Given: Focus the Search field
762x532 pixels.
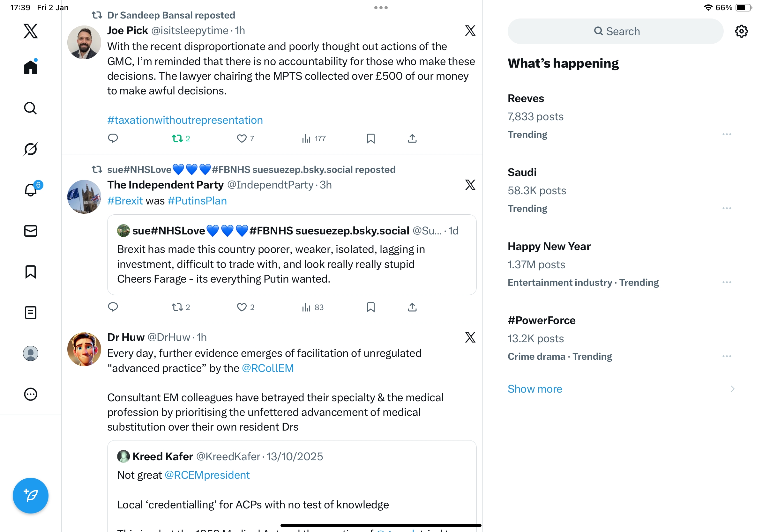Looking at the screenshot, I should [615, 31].
